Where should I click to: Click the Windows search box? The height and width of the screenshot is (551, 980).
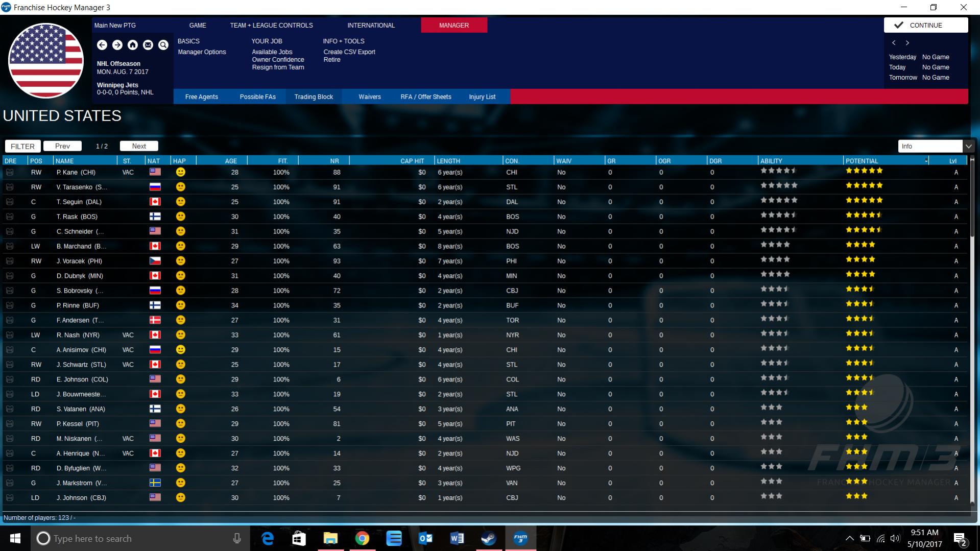point(140,539)
